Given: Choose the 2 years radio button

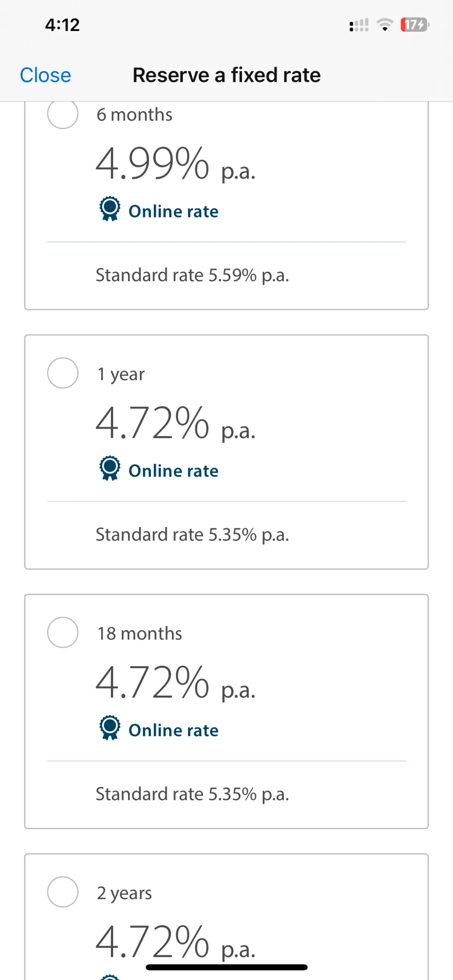Looking at the screenshot, I should coord(63,892).
